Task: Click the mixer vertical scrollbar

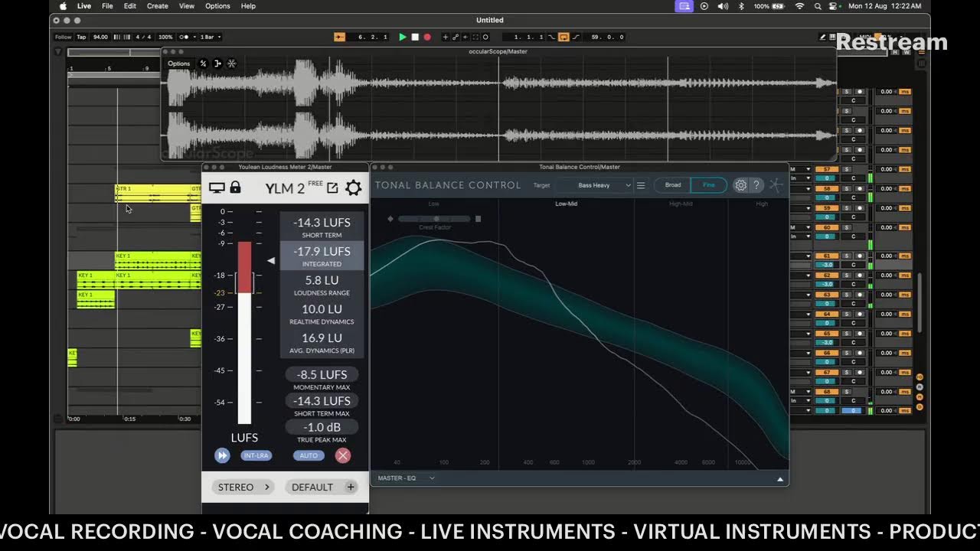Action: tap(920, 302)
